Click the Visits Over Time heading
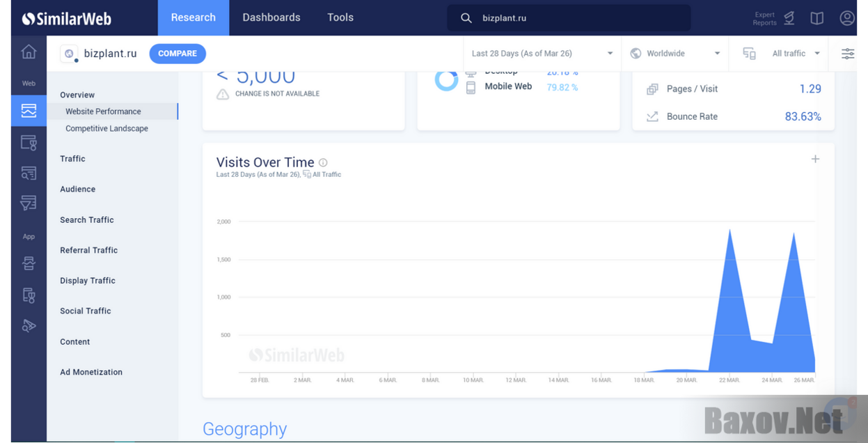868x443 pixels. click(x=265, y=162)
